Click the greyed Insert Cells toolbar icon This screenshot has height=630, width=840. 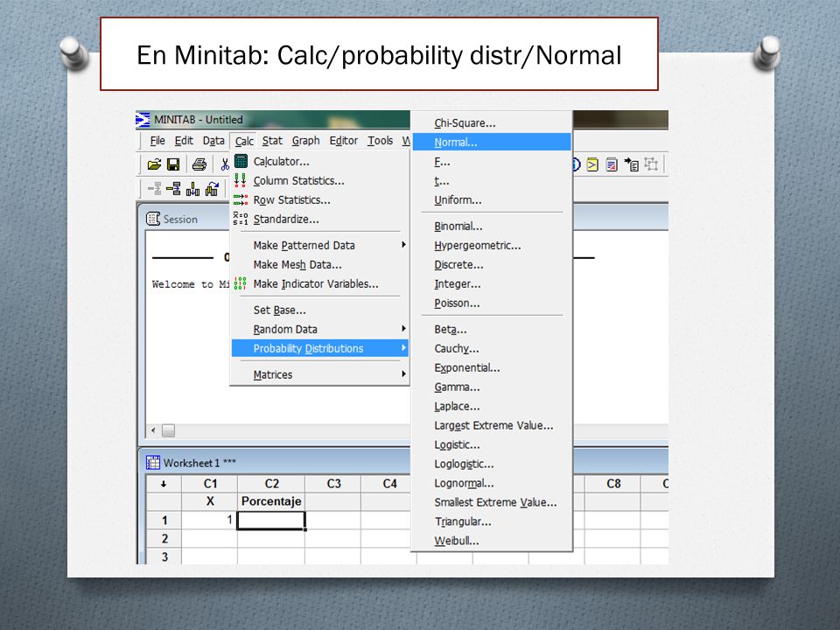155,189
